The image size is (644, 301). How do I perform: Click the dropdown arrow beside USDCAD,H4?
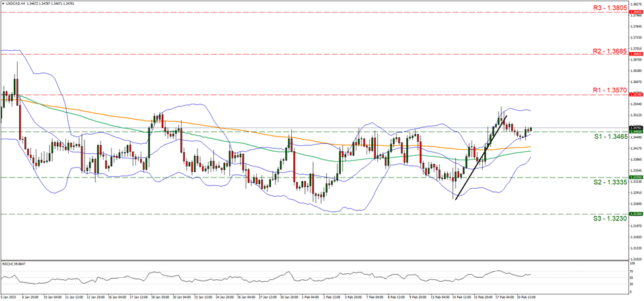pyautogui.click(x=3, y=4)
